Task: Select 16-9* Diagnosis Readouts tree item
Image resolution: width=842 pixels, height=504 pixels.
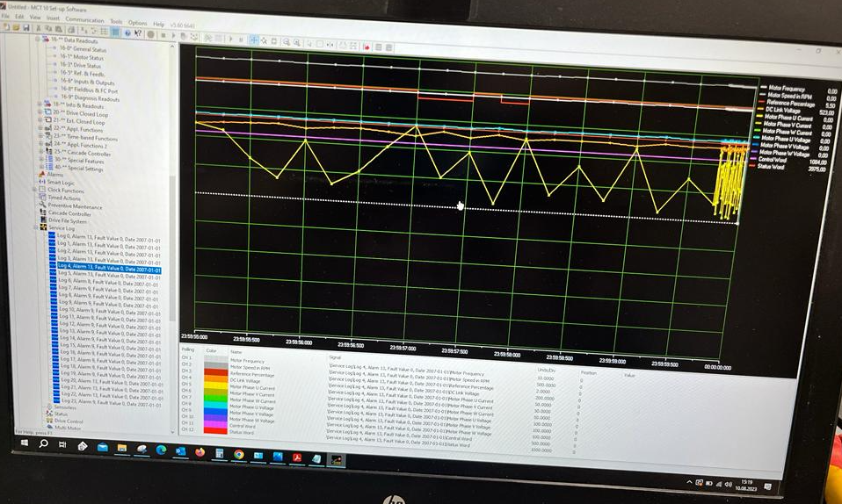Action: pos(90,97)
